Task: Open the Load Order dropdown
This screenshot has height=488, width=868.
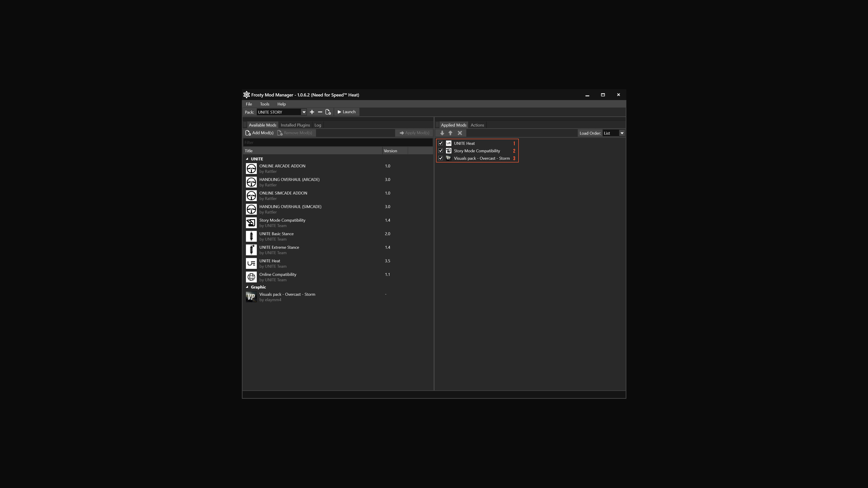Action: click(614, 133)
